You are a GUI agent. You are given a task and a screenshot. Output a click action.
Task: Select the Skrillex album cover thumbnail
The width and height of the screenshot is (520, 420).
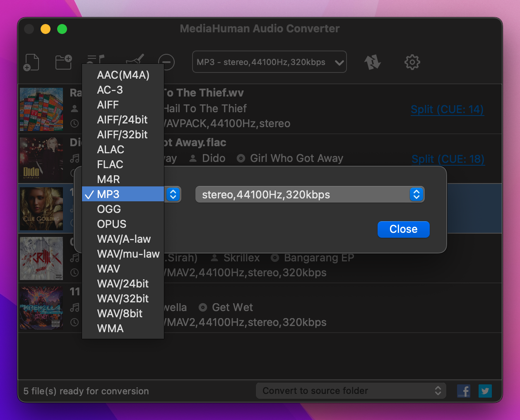pos(41,258)
